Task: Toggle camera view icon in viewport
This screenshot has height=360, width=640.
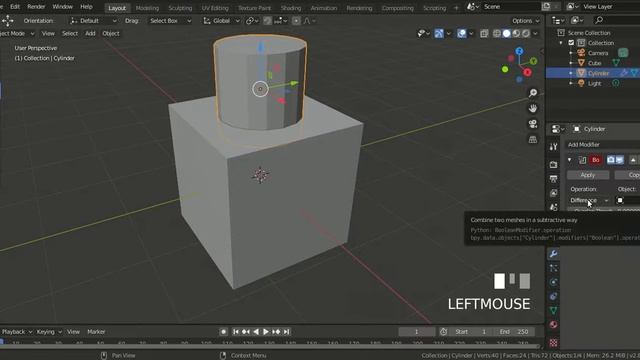Action: pyautogui.click(x=533, y=124)
